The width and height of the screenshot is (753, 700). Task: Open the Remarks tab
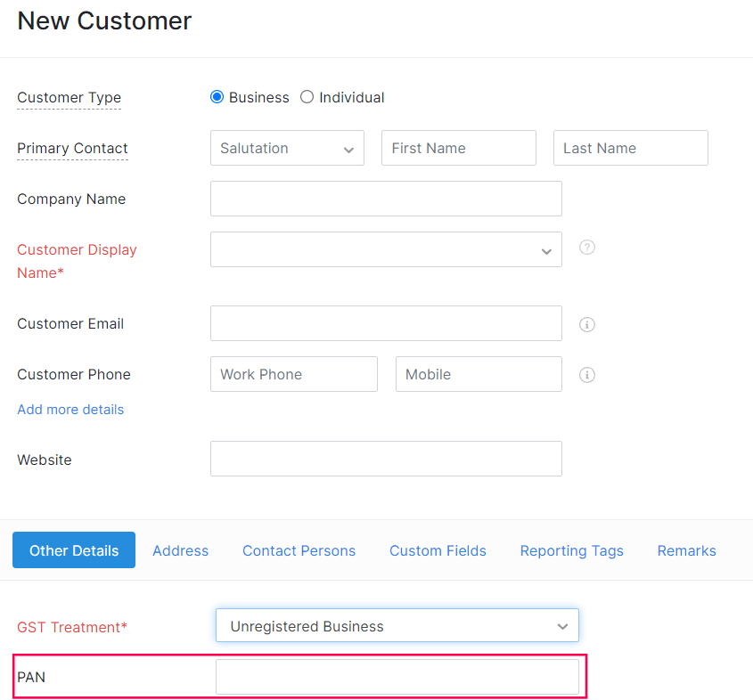(x=686, y=550)
